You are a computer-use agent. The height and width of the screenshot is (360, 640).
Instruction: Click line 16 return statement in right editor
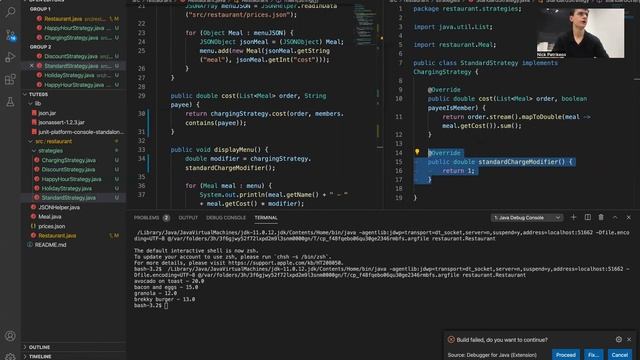pyautogui.click(x=458, y=171)
